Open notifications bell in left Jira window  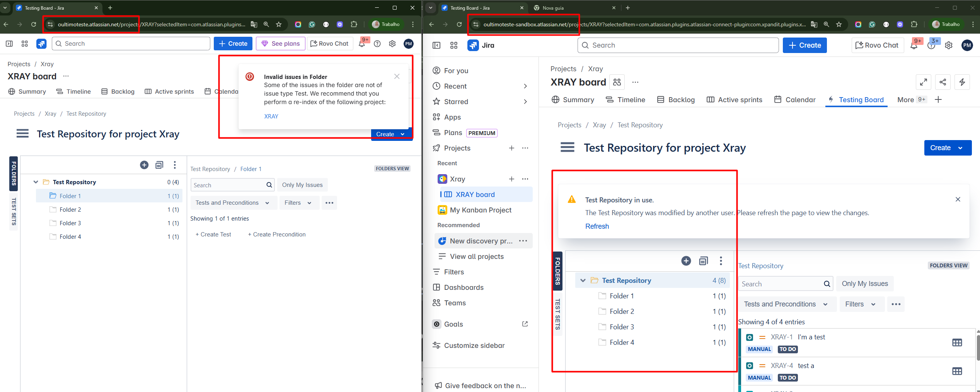tap(362, 44)
